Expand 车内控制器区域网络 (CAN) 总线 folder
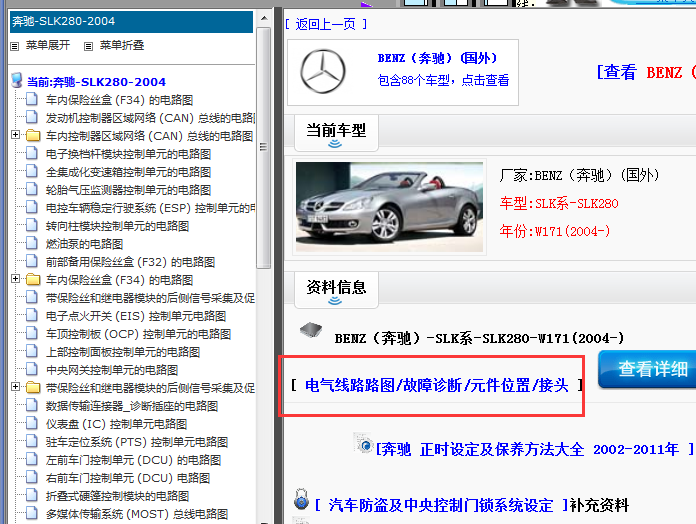The image size is (696, 524). 16,134
